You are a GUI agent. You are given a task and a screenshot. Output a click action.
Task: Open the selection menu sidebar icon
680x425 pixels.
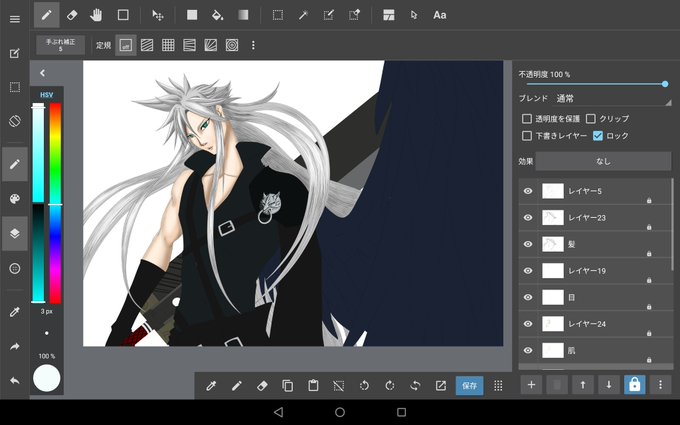[x=15, y=87]
